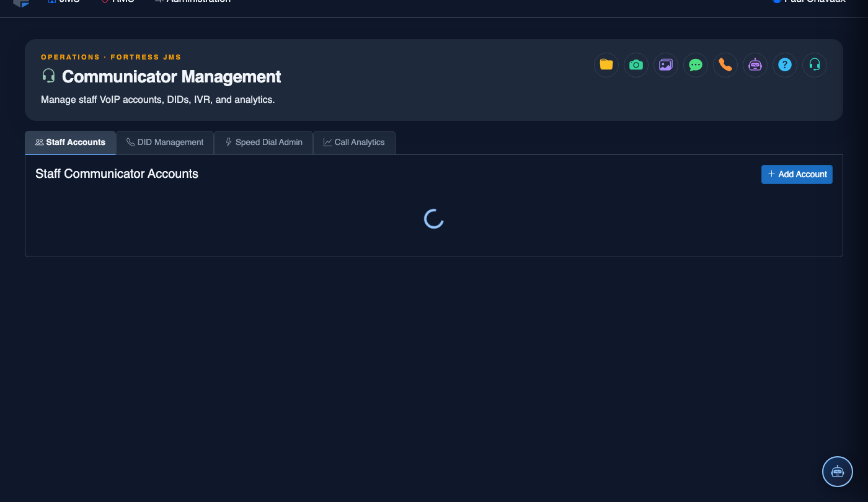This screenshot has height=502, width=868.
Task: Click the Add Account button
Action: tap(797, 174)
